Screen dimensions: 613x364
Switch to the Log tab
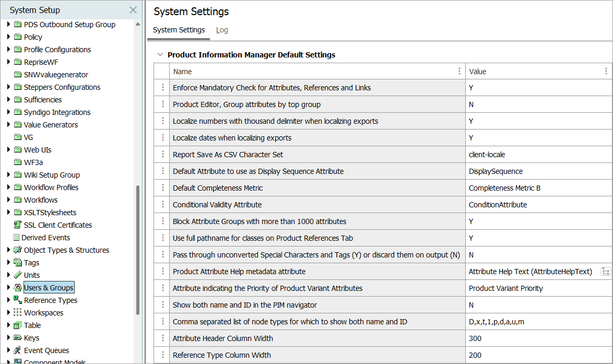[222, 30]
